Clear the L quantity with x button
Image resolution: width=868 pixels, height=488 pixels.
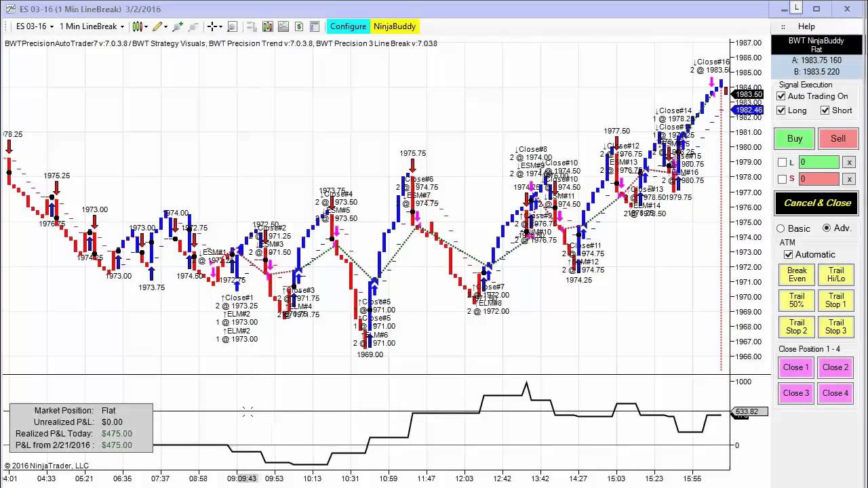tap(849, 163)
